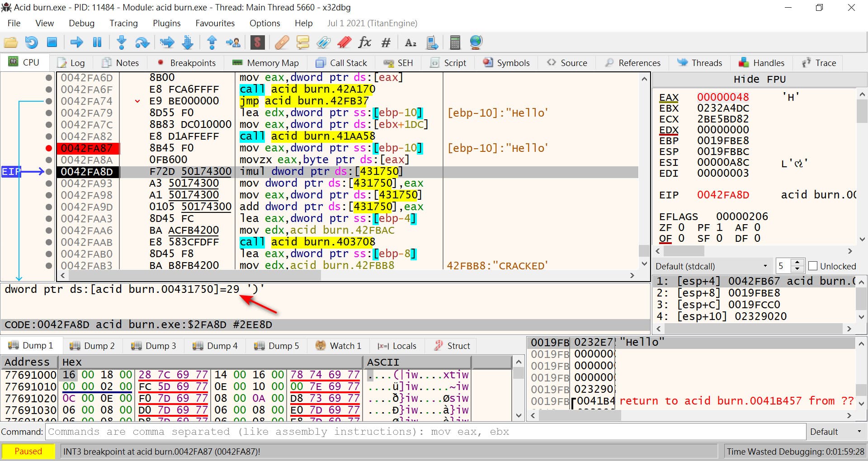Open the Patches bandage icon
Viewport: 868px width, 461px height.
tap(282, 42)
